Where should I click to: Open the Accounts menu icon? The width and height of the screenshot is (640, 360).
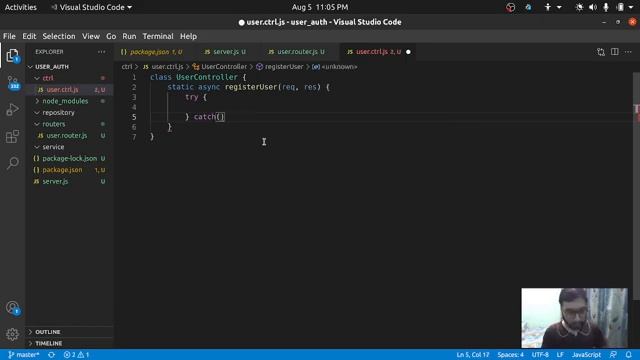[x=13, y=307]
